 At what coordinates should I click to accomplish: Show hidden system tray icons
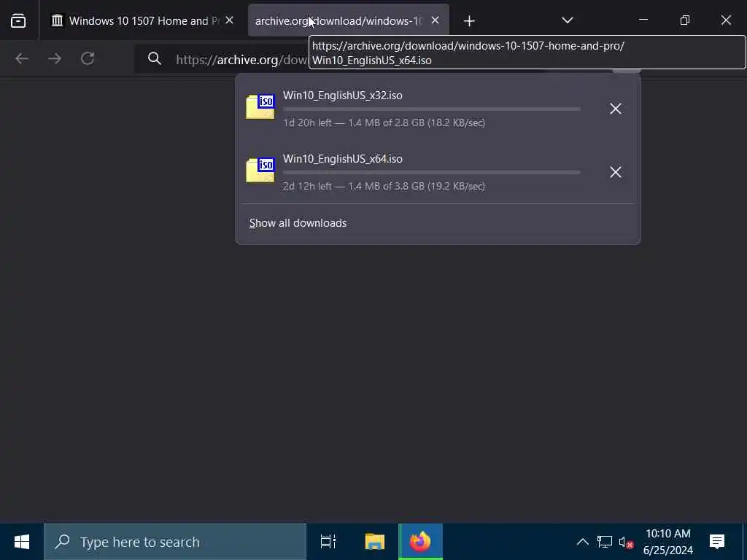(583, 542)
